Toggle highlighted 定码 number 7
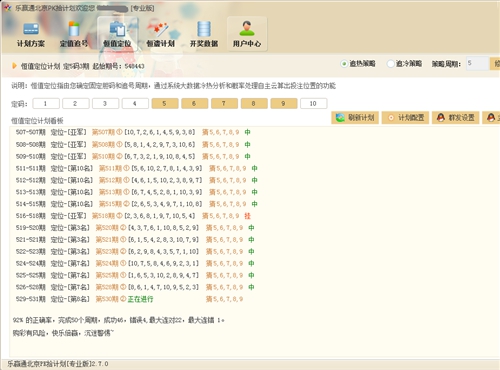 224,103
